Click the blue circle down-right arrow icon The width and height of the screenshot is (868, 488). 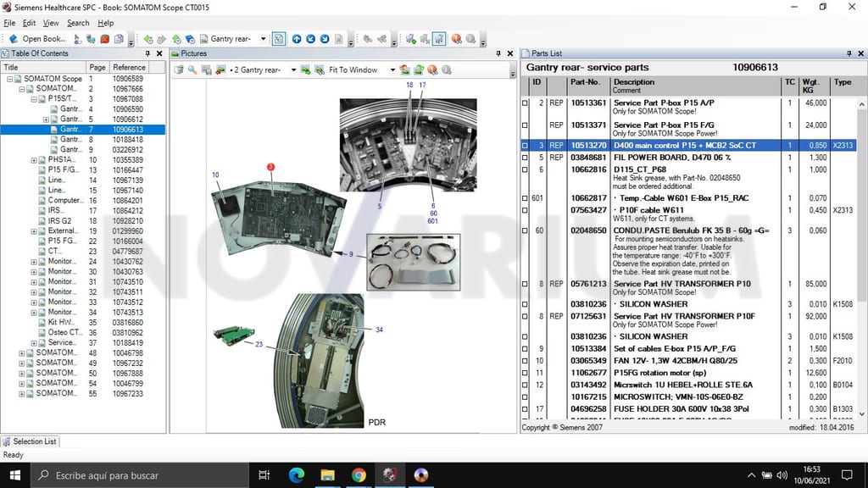(325, 39)
